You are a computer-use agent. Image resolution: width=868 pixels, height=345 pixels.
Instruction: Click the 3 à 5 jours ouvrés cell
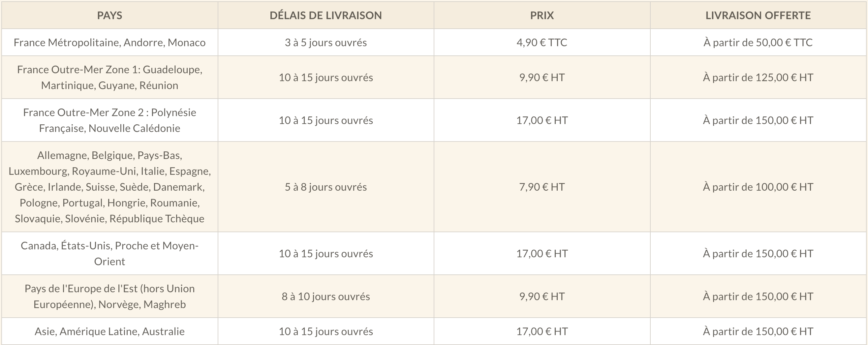pyautogui.click(x=325, y=43)
